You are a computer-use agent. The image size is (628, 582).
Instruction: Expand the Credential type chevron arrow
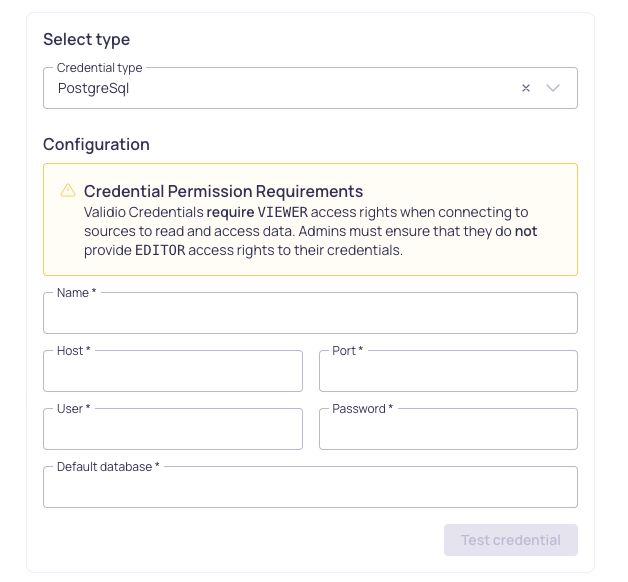click(x=554, y=88)
